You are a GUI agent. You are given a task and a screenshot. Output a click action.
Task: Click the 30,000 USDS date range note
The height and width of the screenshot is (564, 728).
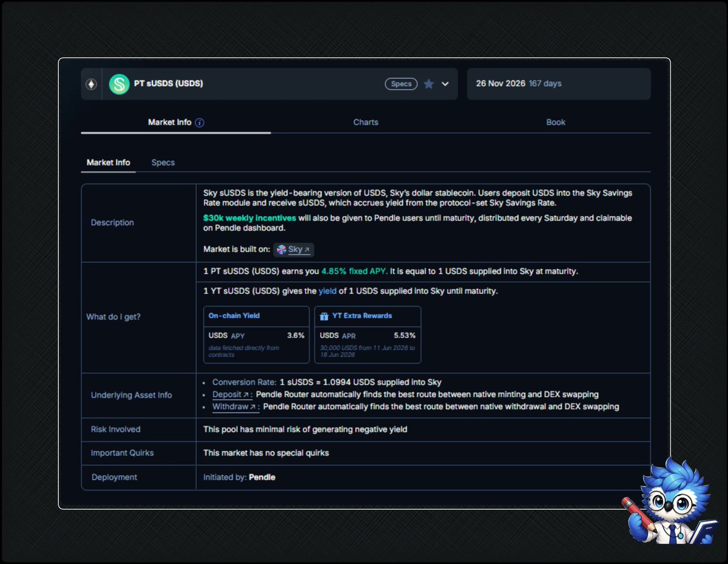[367, 351]
